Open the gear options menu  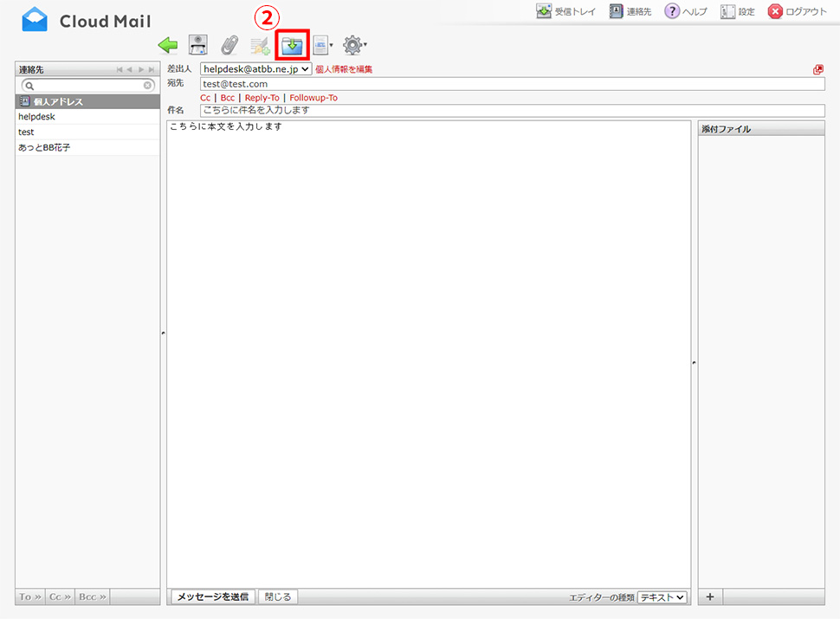coord(353,45)
